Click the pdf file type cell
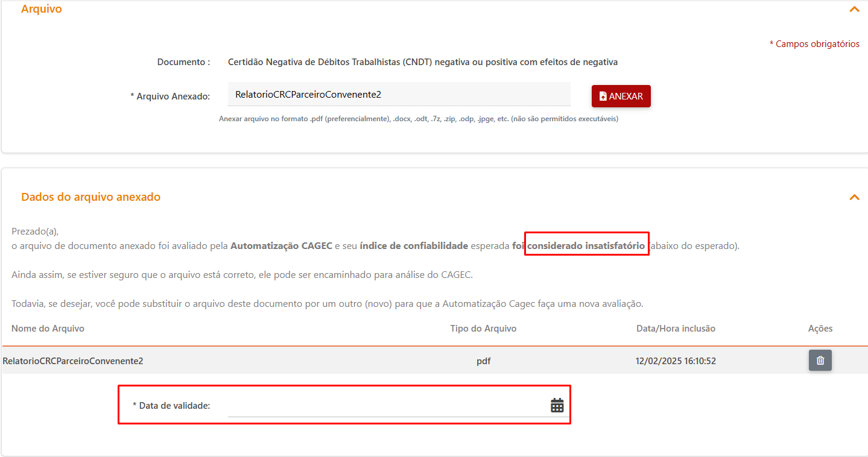868x457 pixels. pyautogui.click(x=483, y=361)
